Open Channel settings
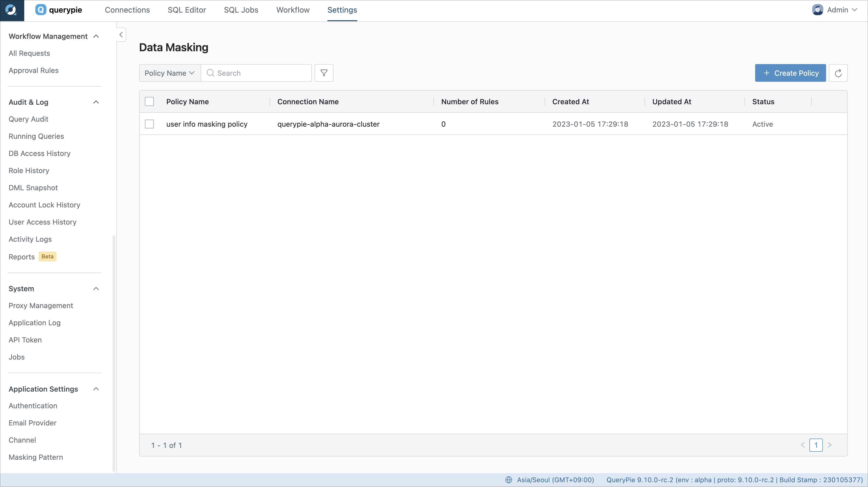The width and height of the screenshot is (868, 487). 22,440
